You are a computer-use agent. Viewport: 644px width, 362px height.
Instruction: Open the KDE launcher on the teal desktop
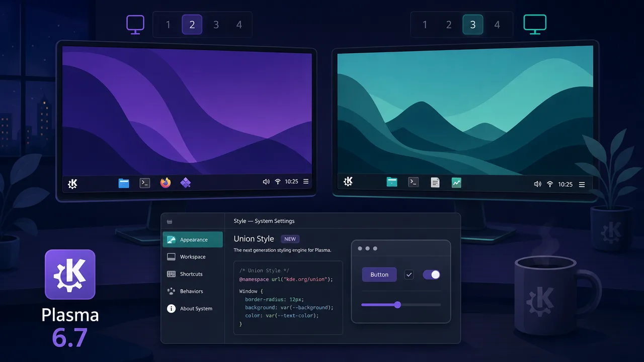[348, 182]
